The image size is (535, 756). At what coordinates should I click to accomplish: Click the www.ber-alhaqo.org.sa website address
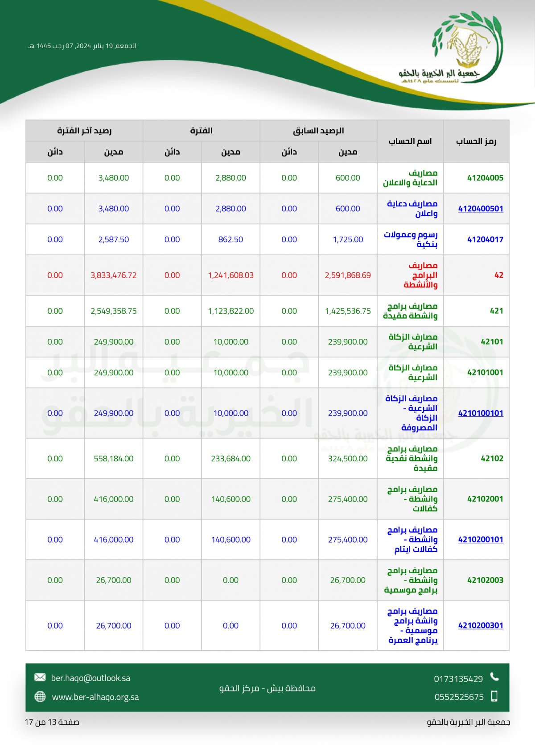(x=95, y=697)
